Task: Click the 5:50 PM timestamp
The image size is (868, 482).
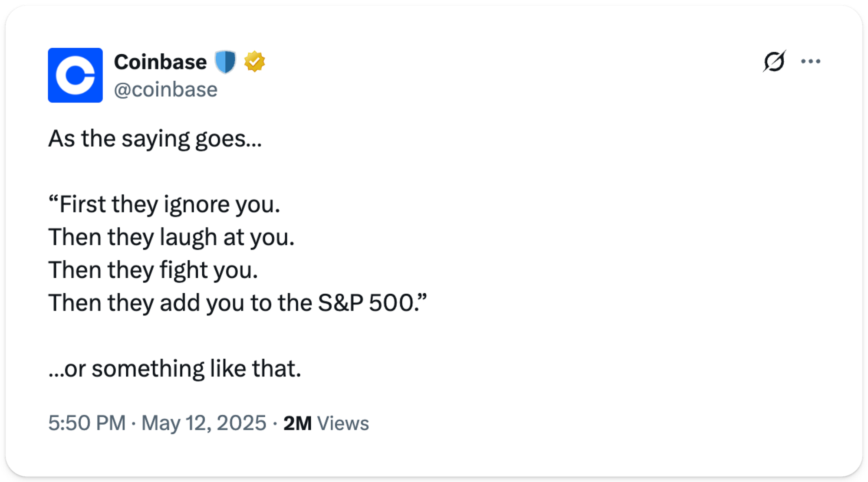Action: [87, 423]
